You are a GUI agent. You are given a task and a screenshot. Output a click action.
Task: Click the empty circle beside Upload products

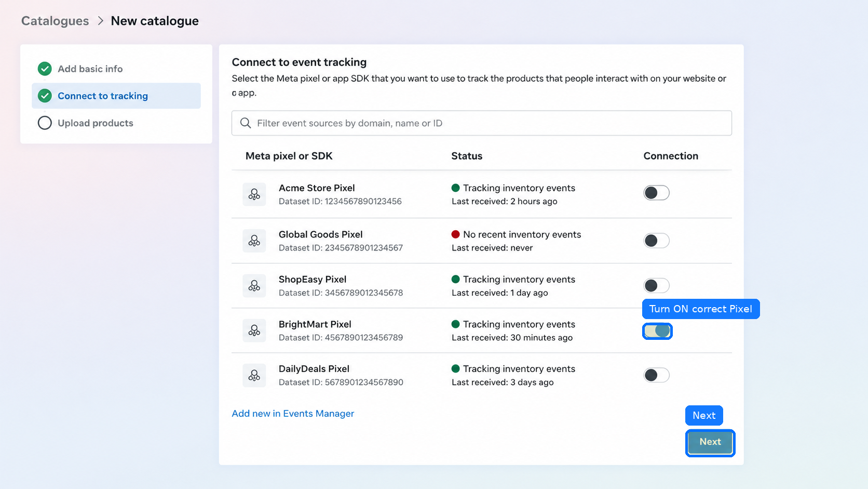coord(45,123)
